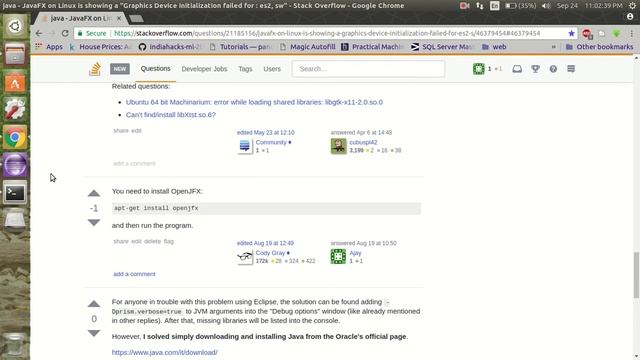Click in the Stack Overflow search box
The image size is (640, 360).
(x=368, y=69)
